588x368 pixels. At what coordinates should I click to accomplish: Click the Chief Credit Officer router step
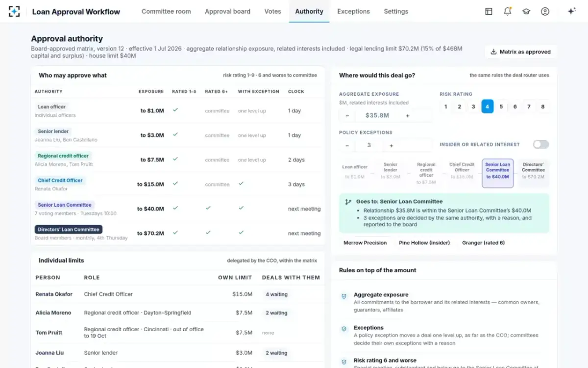462,173
